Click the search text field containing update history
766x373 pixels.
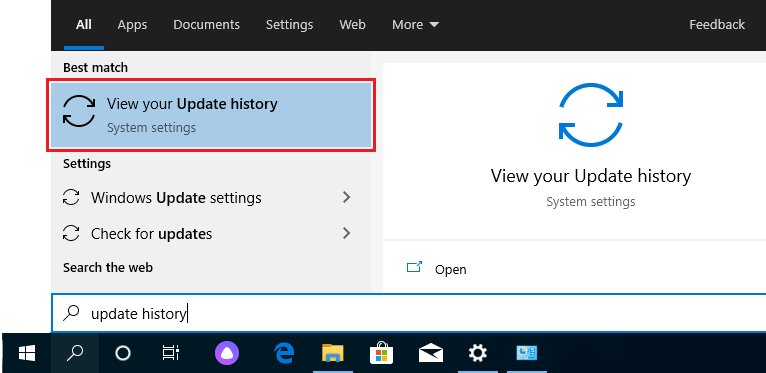click(x=408, y=313)
